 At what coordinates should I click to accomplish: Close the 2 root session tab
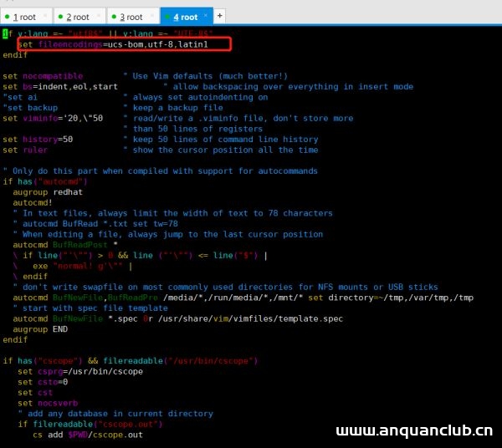[x=98, y=17]
